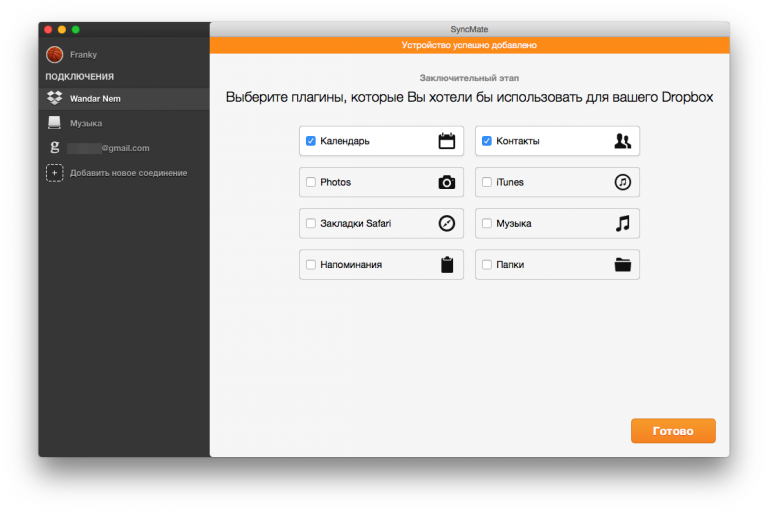The image size is (768, 512).
Task: Click the iTunes music note circle icon
Action: (x=623, y=182)
